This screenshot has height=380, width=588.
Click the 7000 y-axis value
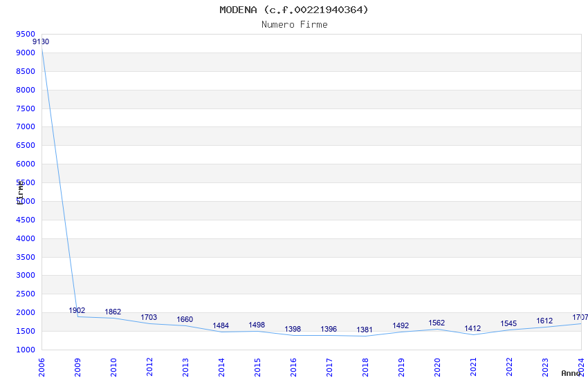click(x=26, y=126)
